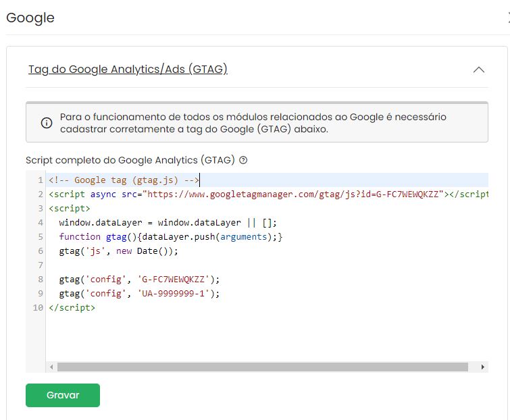Click the scrollbar left arrow in code editor
The height and width of the screenshot is (420, 510).
pyautogui.click(x=51, y=367)
